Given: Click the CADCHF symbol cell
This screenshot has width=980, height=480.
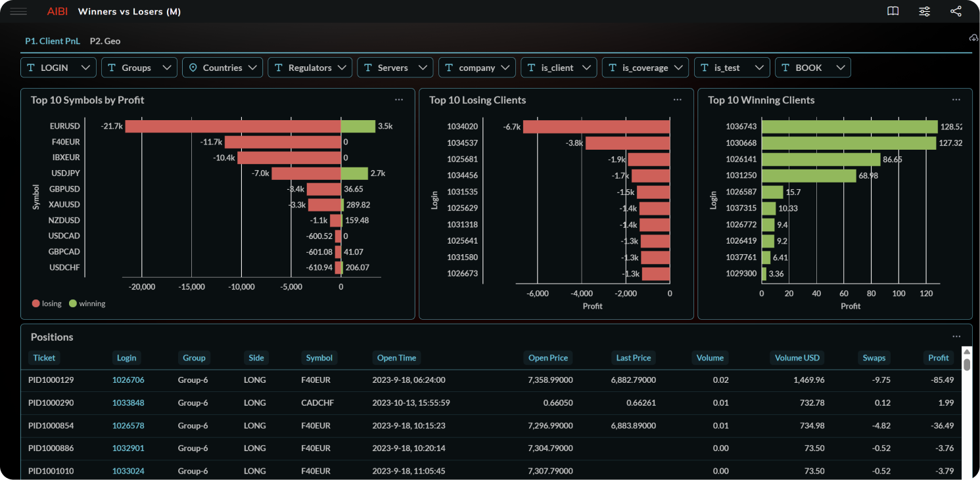Looking at the screenshot, I should 317,403.
